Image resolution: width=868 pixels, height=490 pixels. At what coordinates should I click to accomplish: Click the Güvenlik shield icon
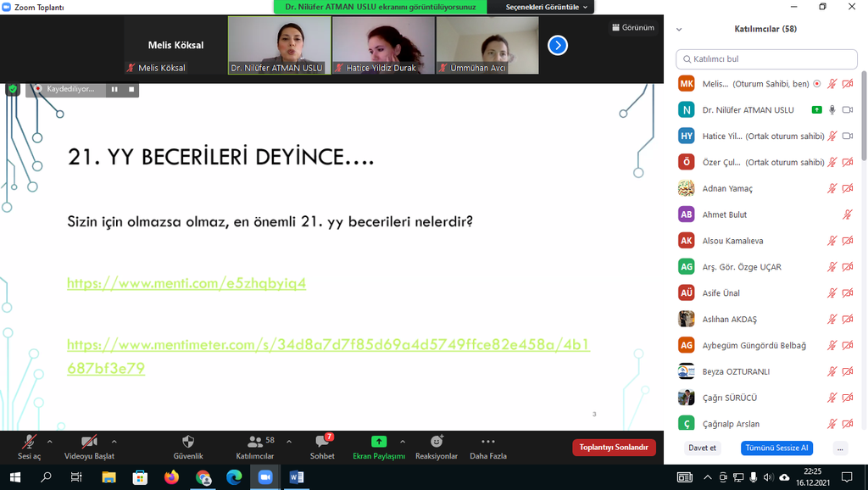[x=188, y=442]
